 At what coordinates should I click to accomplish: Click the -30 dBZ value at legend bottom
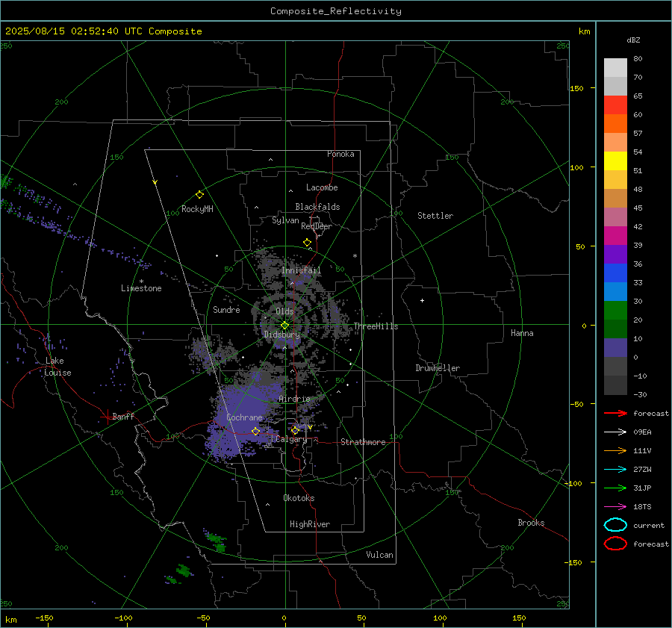(641, 394)
